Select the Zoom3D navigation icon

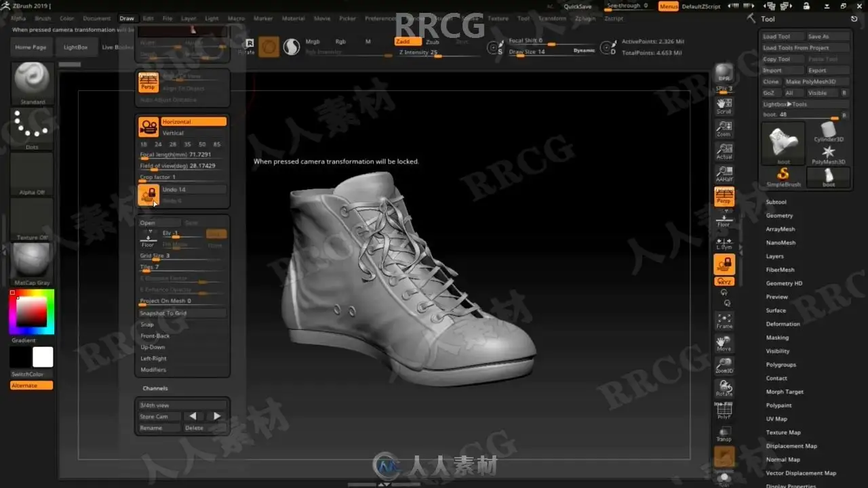pos(724,365)
